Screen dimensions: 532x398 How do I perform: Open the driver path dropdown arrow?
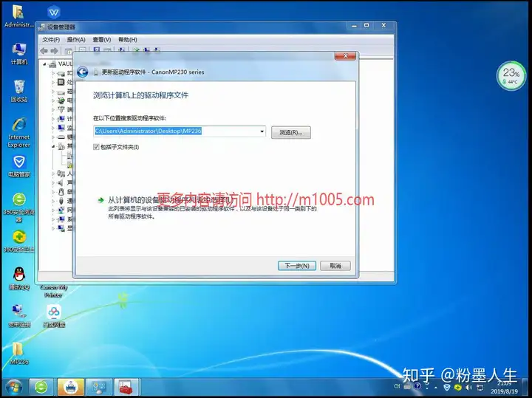pyautogui.click(x=262, y=131)
